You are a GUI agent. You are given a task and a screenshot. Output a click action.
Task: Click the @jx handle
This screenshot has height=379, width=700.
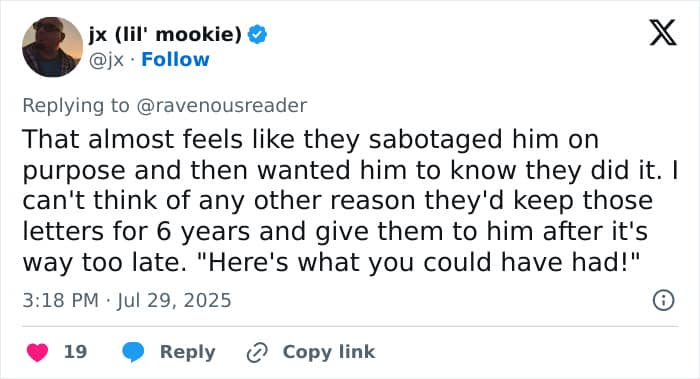pos(106,60)
